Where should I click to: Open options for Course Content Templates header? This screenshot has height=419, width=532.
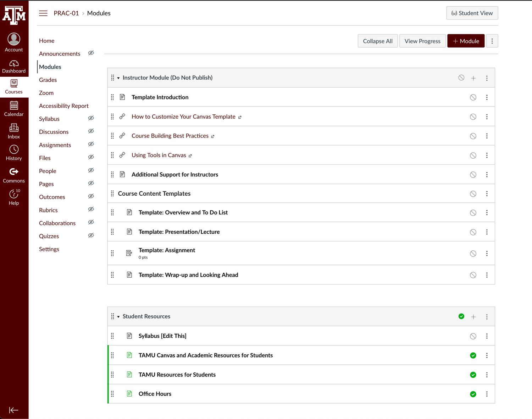click(x=487, y=194)
